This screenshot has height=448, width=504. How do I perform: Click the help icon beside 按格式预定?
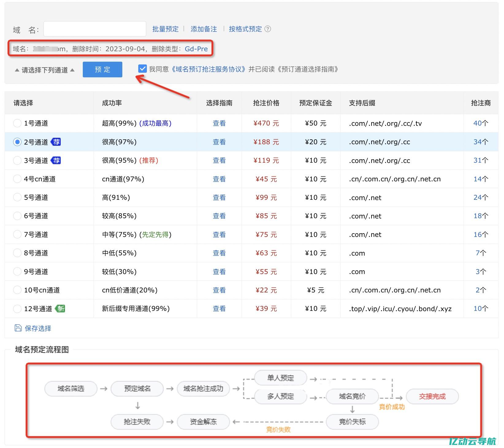click(268, 29)
